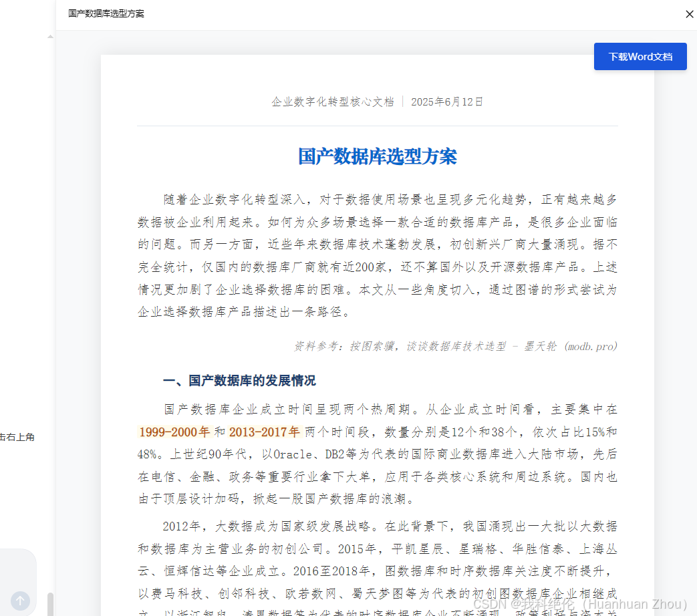Click the 下载Word文档 button
Viewport: 697px width, 616px height.
click(640, 56)
